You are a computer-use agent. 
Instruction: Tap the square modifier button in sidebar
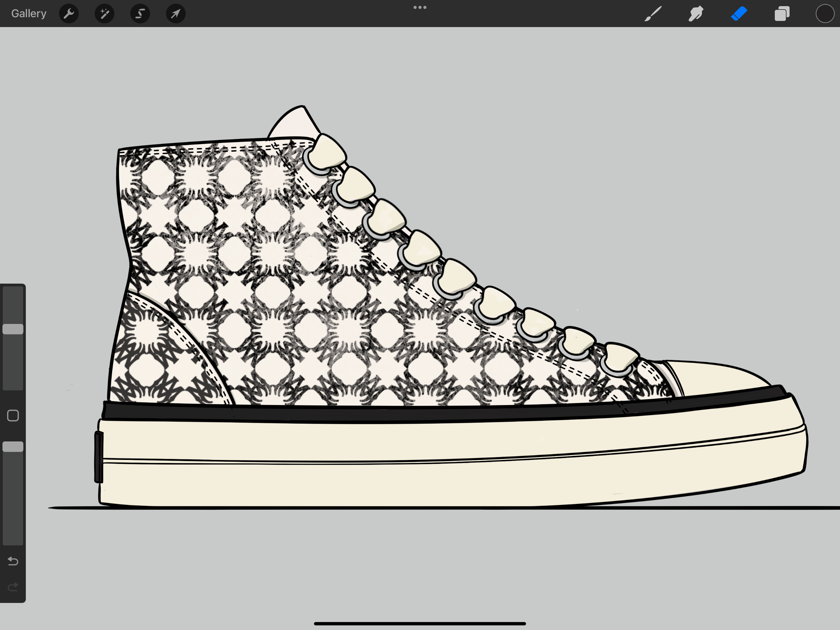click(13, 415)
